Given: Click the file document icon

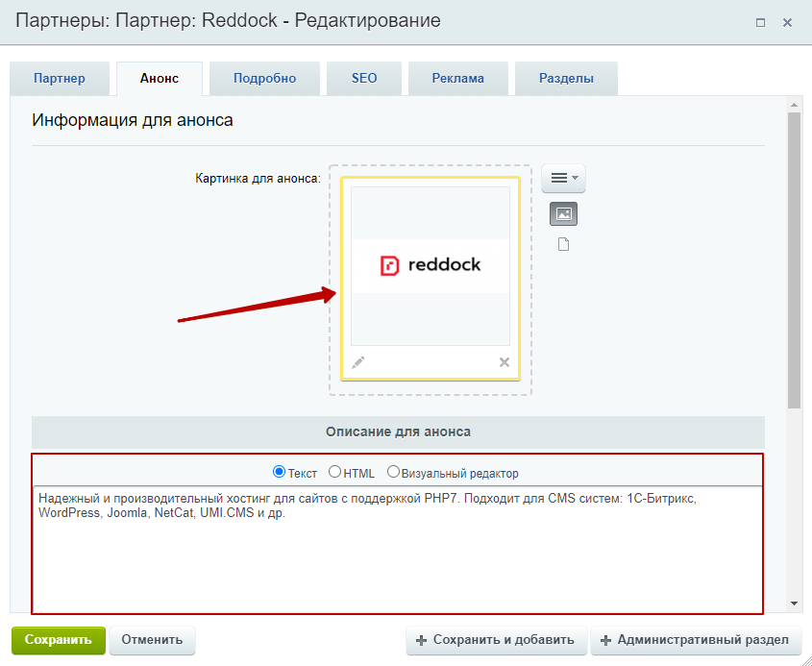Looking at the screenshot, I should pos(563,244).
